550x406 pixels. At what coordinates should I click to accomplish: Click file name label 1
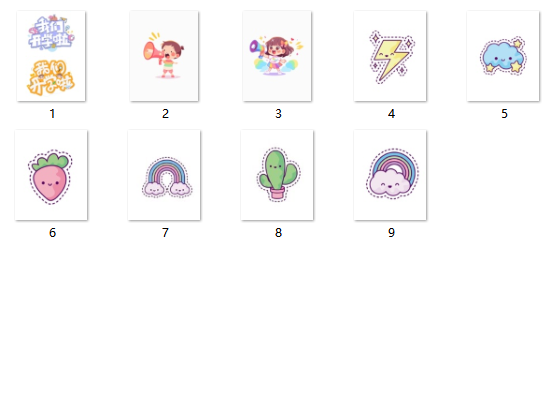(x=52, y=114)
